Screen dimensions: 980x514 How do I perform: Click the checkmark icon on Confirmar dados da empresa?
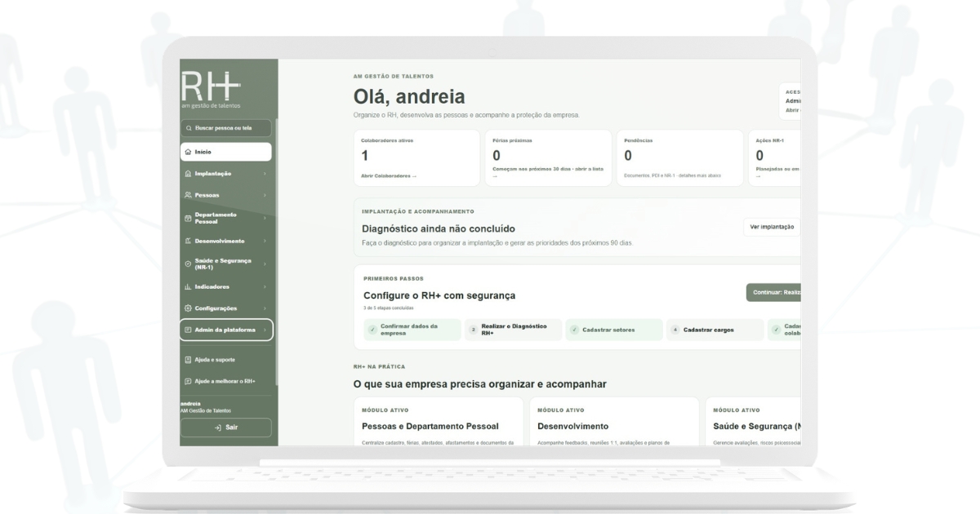coord(372,330)
